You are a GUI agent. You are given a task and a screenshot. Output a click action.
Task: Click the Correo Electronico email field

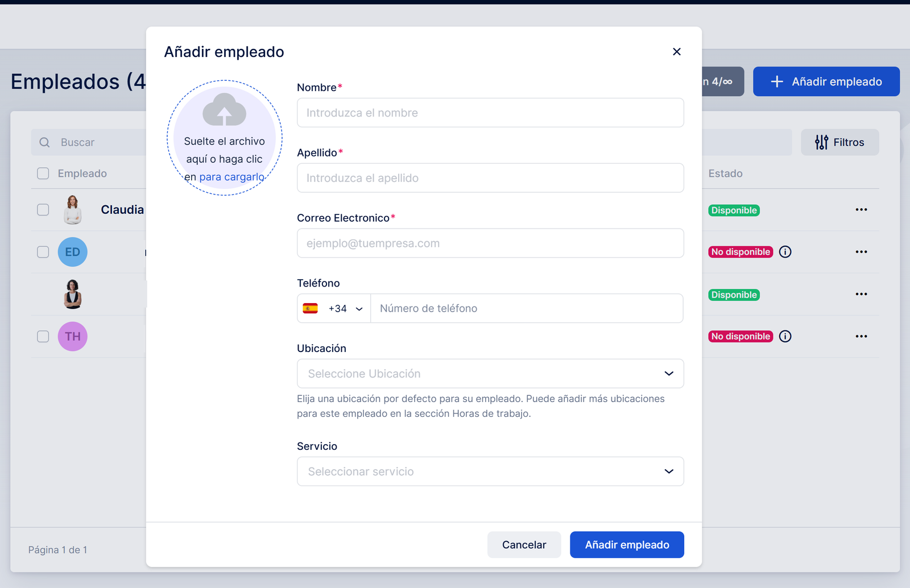pos(490,243)
